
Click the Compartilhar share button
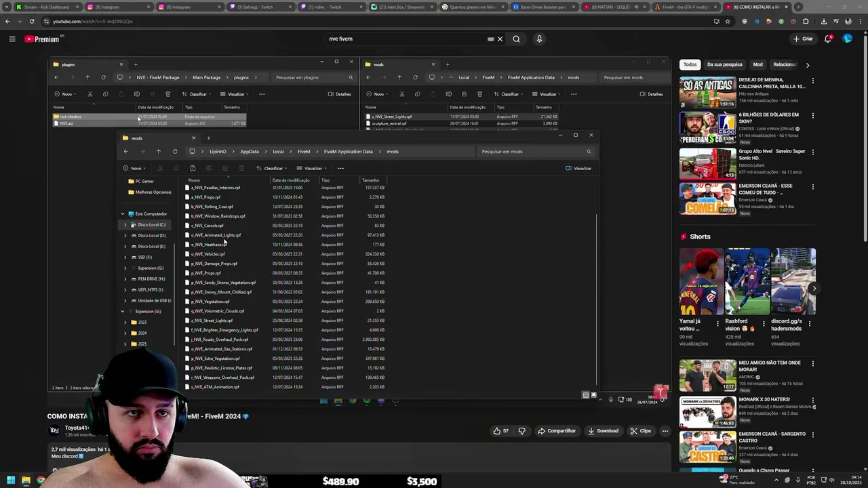tap(556, 430)
